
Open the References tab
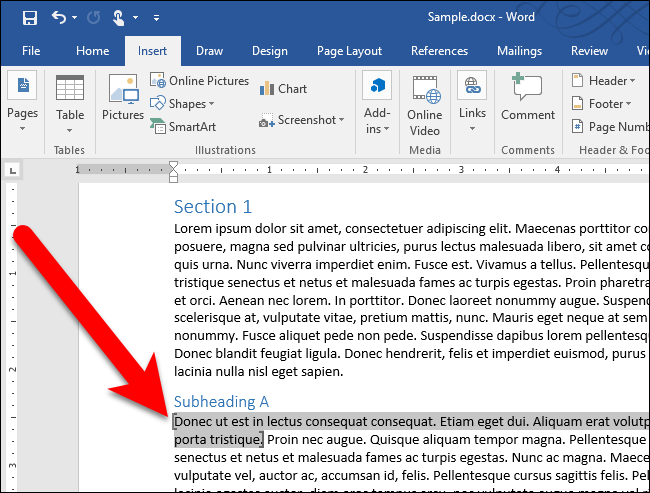click(x=439, y=51)
